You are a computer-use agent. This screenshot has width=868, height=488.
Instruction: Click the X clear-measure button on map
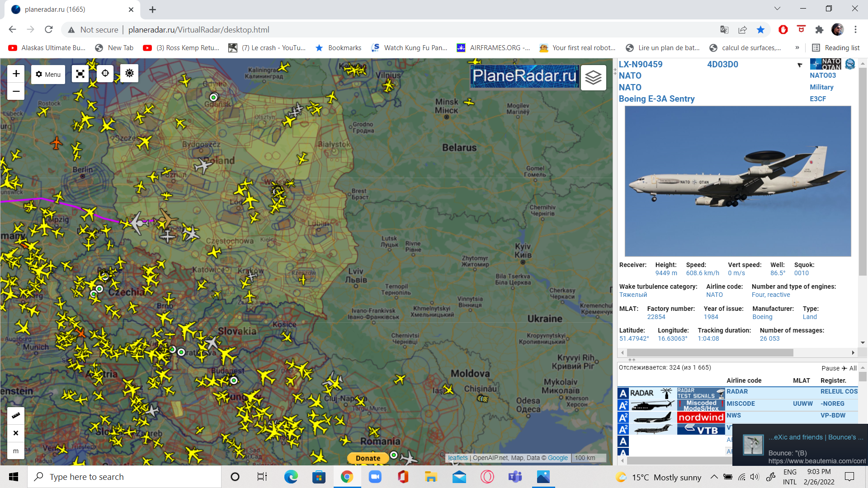16,433
